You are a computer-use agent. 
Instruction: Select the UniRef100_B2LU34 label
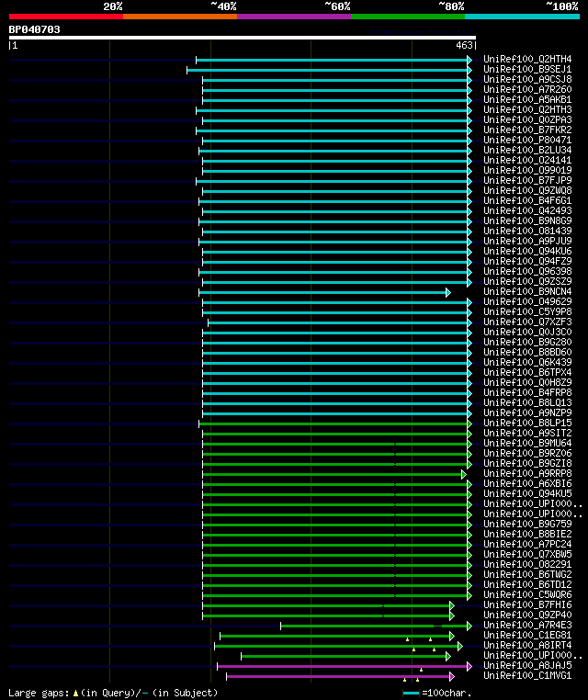pos(527,150)
